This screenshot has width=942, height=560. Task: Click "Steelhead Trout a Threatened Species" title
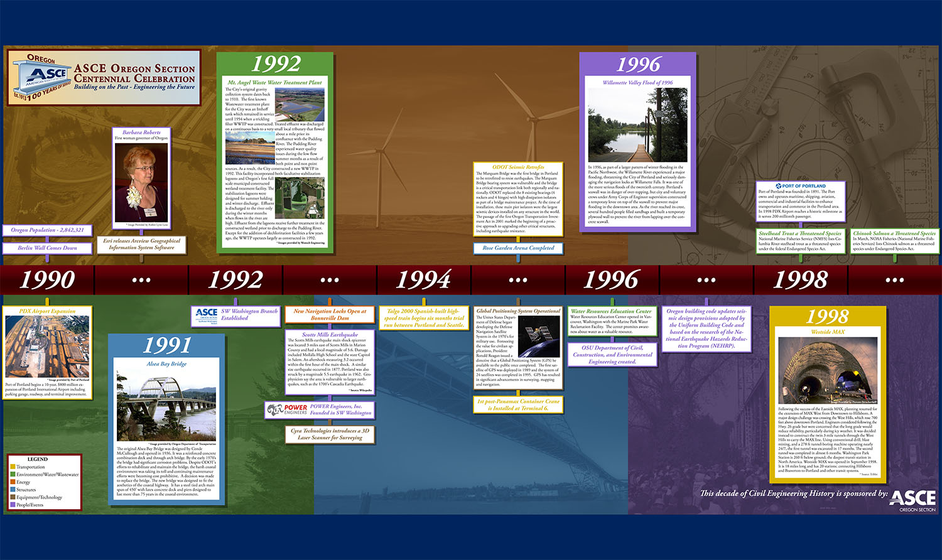pyautogui.click(x=800, y=234)
